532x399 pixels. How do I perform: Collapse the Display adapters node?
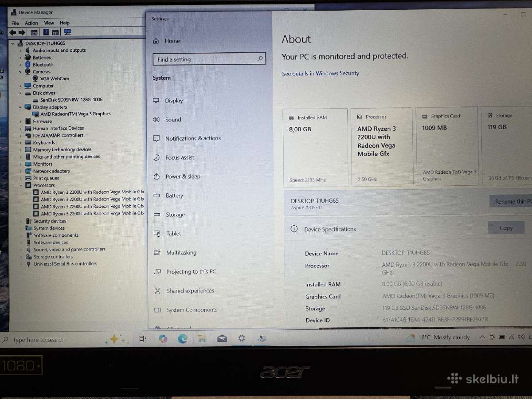(x=20, y=107)
